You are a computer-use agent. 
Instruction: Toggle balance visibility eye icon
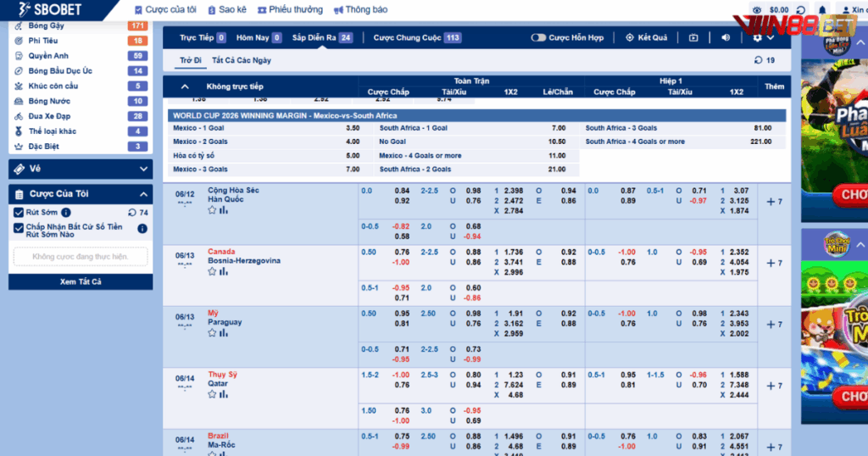coord(757,10)
